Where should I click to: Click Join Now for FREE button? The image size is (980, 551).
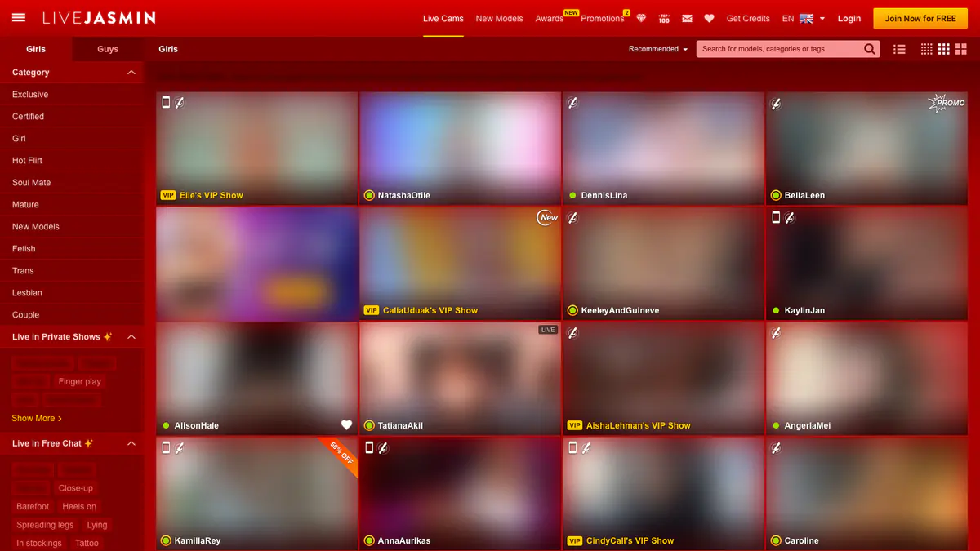pyautogui.click(x=920, y=18)
